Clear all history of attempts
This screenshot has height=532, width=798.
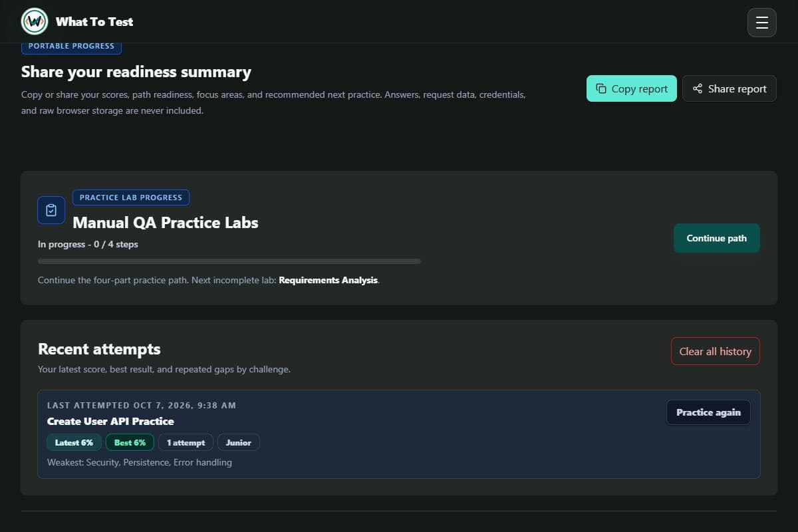click(716, 351)
